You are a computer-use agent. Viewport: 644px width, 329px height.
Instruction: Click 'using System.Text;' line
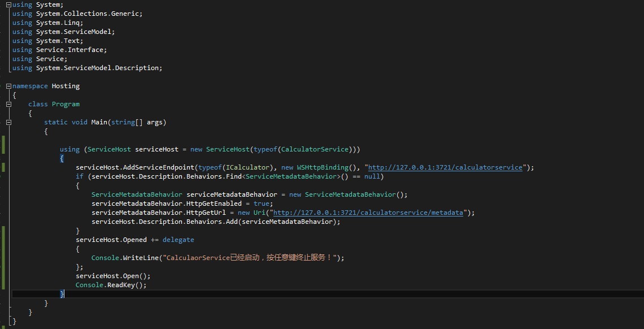[47, 41]
